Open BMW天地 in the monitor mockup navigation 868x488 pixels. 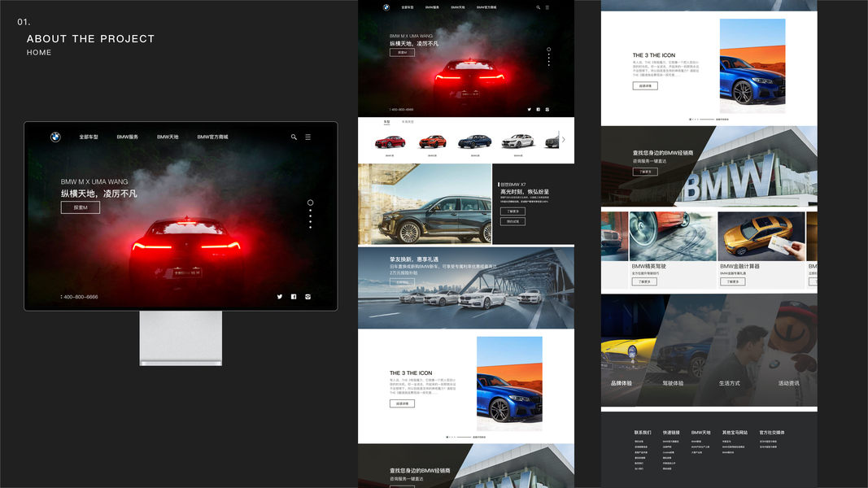click(168, 137)
